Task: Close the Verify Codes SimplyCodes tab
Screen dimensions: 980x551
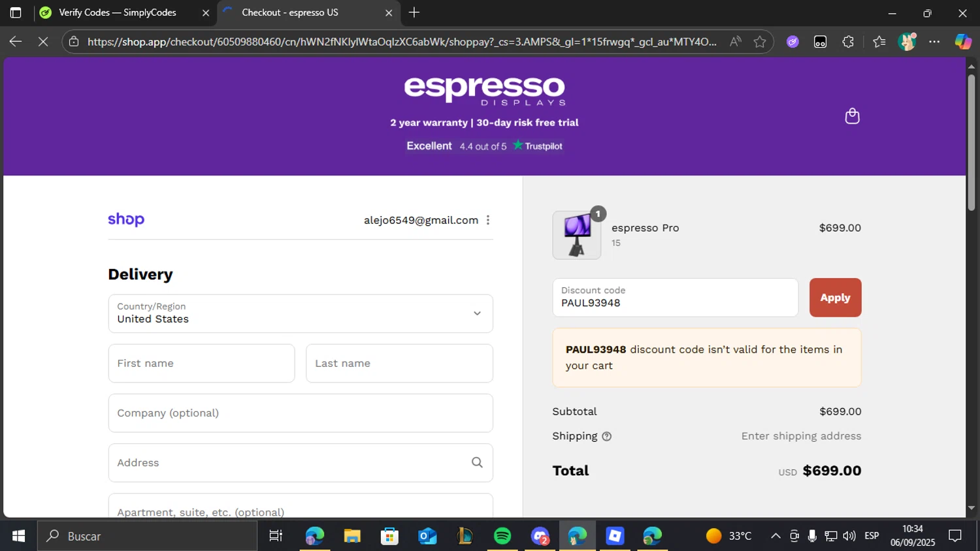Action: (x=205, y=12)
